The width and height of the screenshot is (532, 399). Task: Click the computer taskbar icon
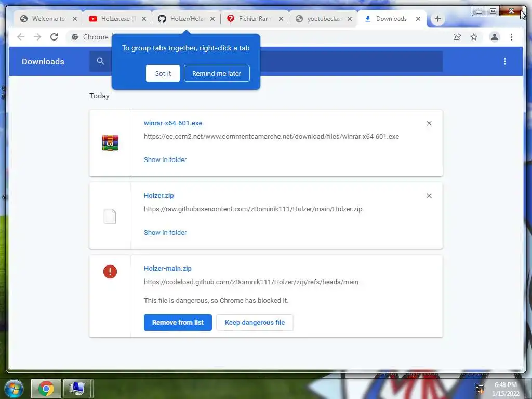tap(77, 389)
